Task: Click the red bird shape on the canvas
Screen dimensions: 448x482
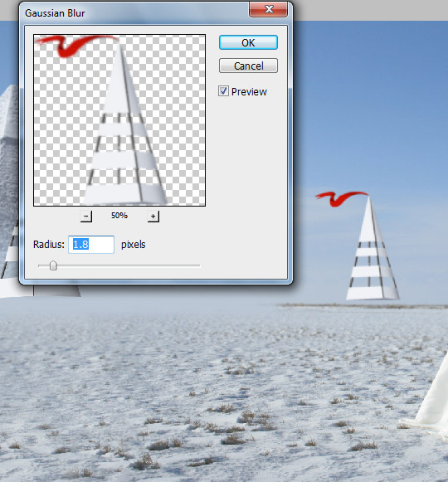Action: click(341, 198)
